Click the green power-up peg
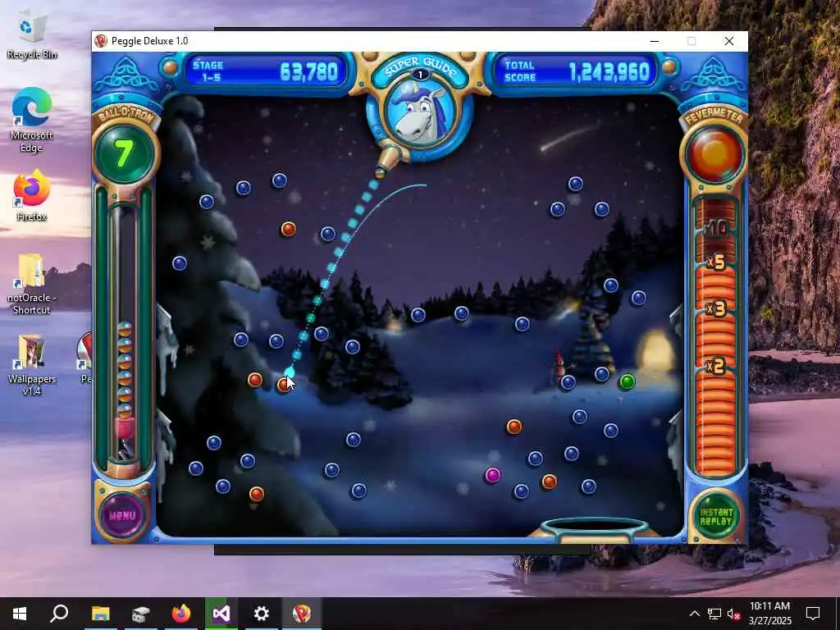 coord(627,382)
